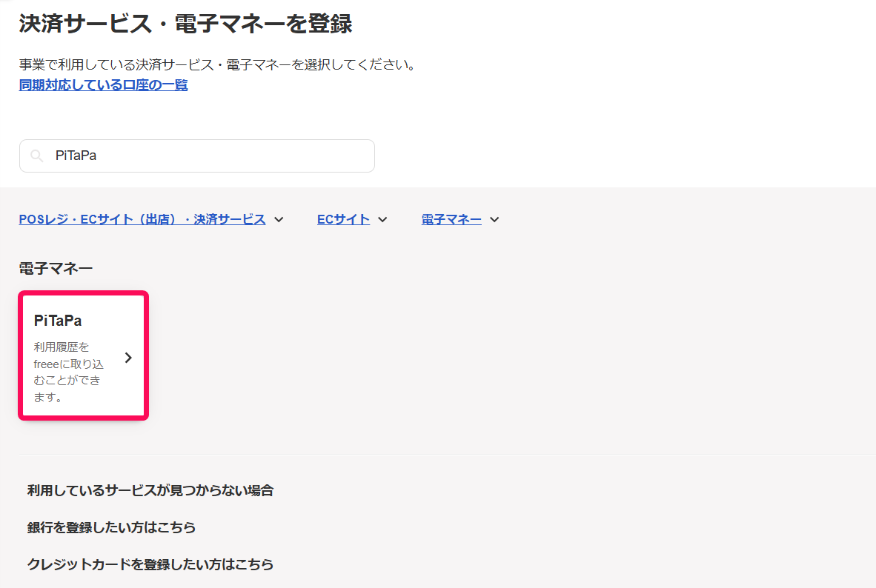The width and height of the screenshot is (876, 588).
Task: Click the right arrow on PiTaPa card
Action: [128, 358]
